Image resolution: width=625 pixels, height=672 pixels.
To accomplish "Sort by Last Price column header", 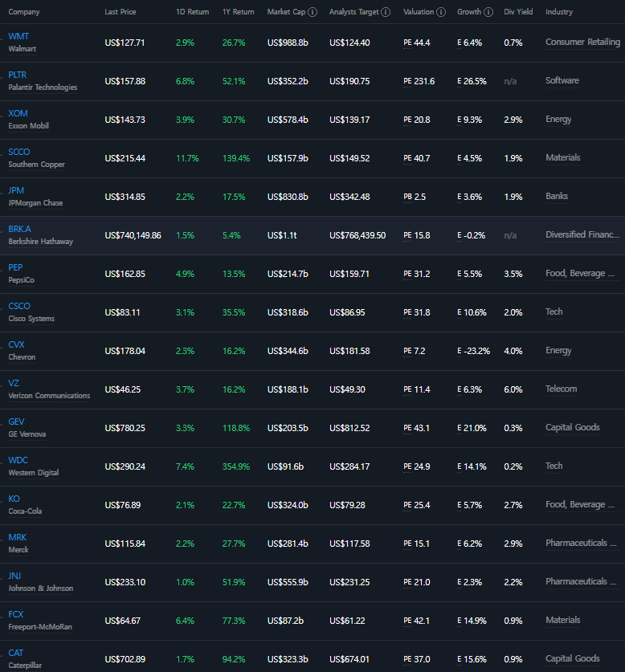I will click(x=121, y=12).
